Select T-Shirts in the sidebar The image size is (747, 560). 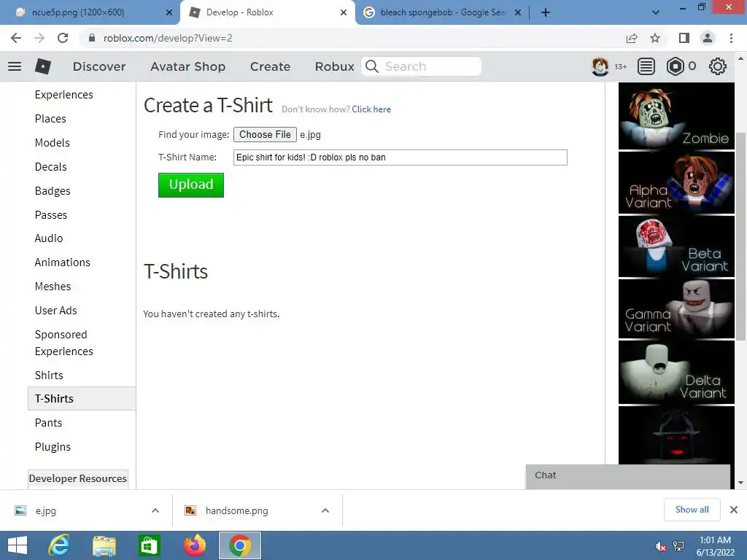tap(82, 399)
